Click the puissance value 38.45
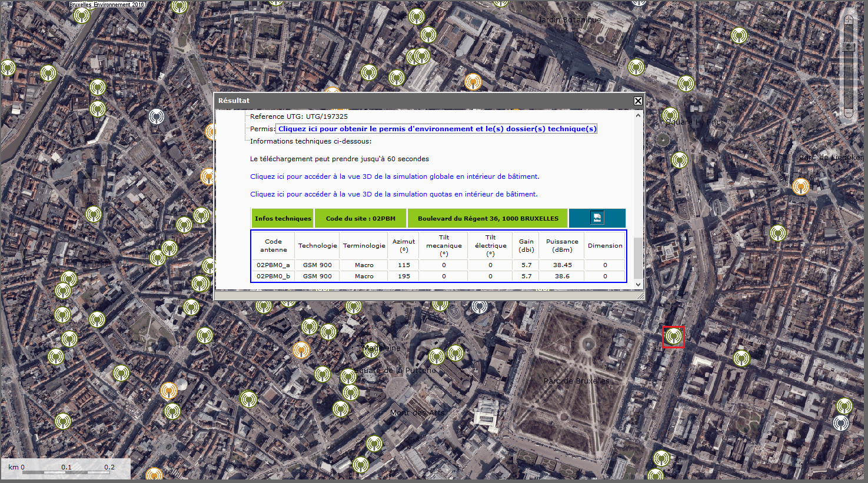Screen dimensions: 868x483 click(562, 265)
